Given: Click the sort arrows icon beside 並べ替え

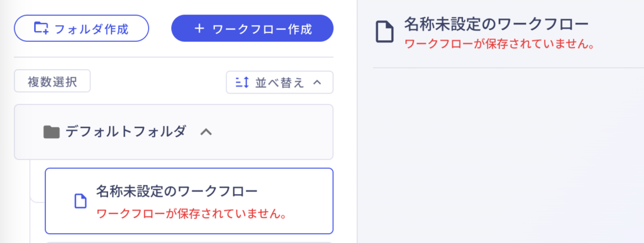Looking at the screenshot, I should (242, 82).
